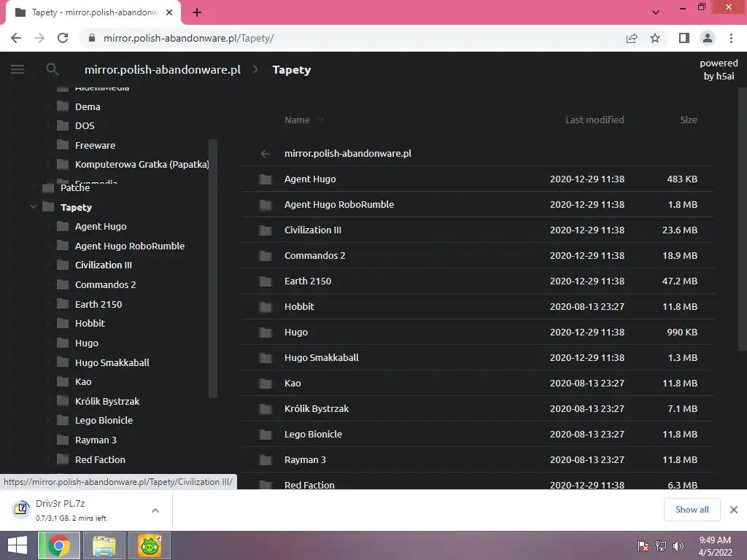Select Earth 2150 in sidebar tree
The height and width of the screenshot is (560, 747).
[98, 304]
